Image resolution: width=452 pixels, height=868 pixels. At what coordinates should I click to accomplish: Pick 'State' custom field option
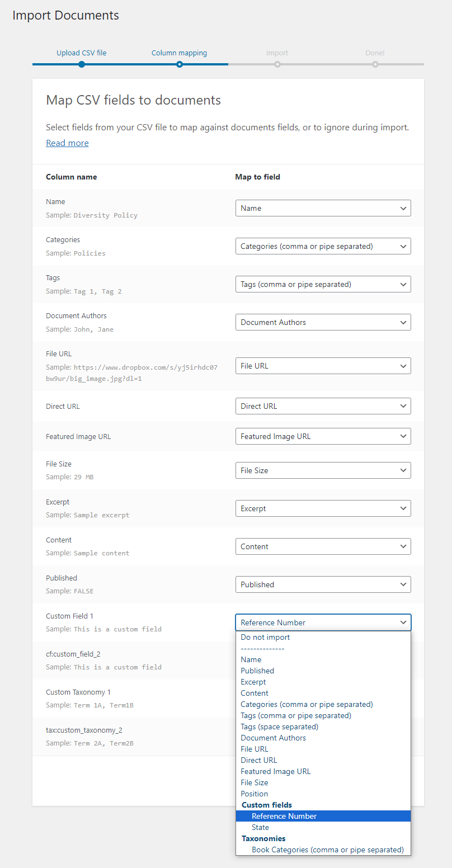click(260, 827)
